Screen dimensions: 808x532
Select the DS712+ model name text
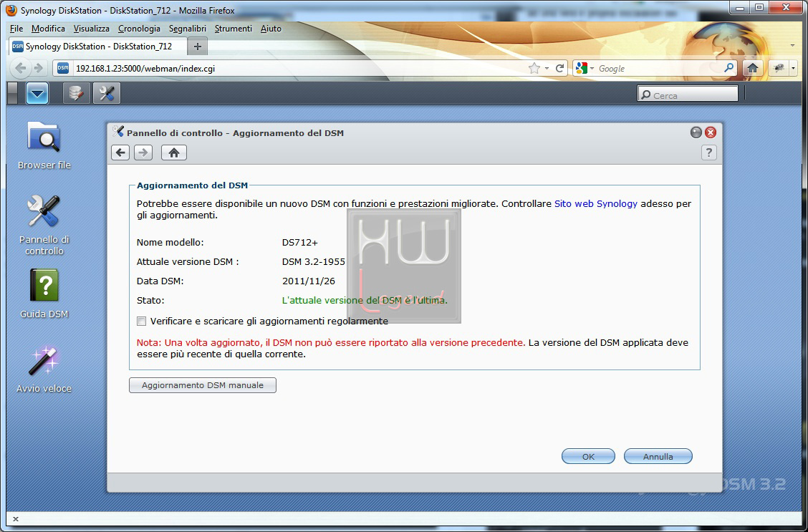pyautogui.click(x=300, y=243)
